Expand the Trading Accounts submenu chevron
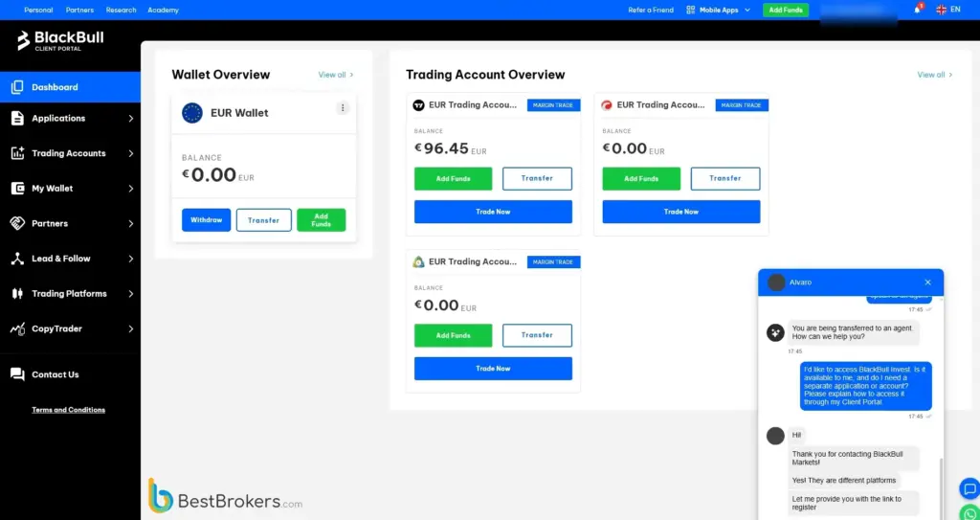The width and height of the screenshot is (980, 520). (130, 153)
